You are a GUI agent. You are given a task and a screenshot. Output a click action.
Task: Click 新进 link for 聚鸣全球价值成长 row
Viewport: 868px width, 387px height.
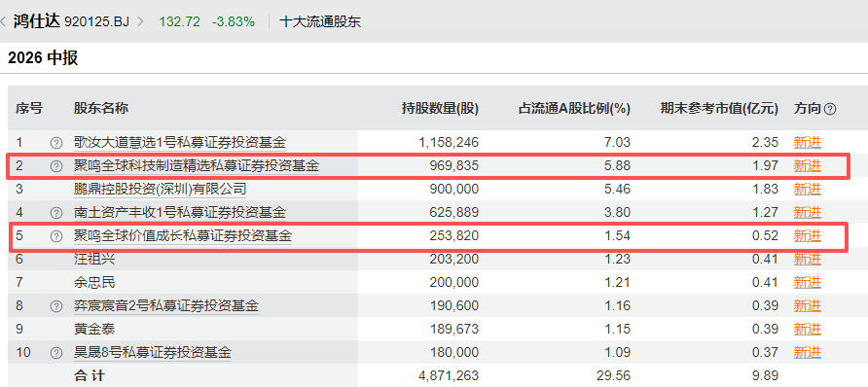coord(807,236)
